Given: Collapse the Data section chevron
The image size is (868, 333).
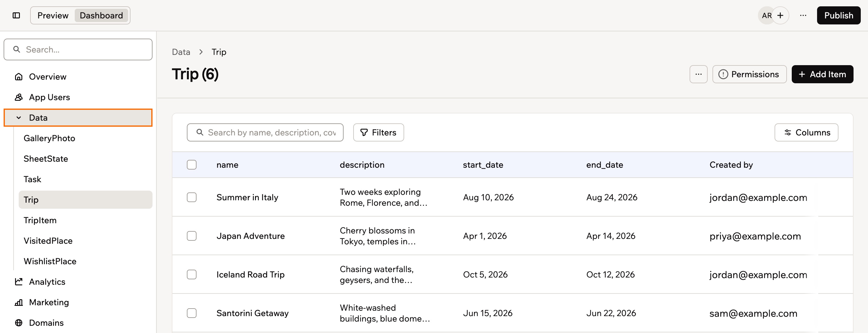Looking at the screenshot, I should (19, 118).
